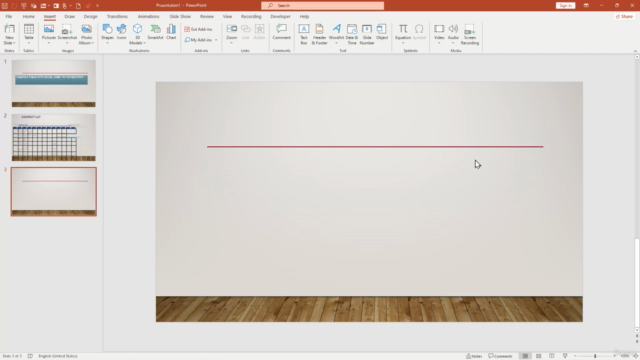Click the Sign in button
The height and width of the screenshot is (360, 640).
click(x=565, y=6)
